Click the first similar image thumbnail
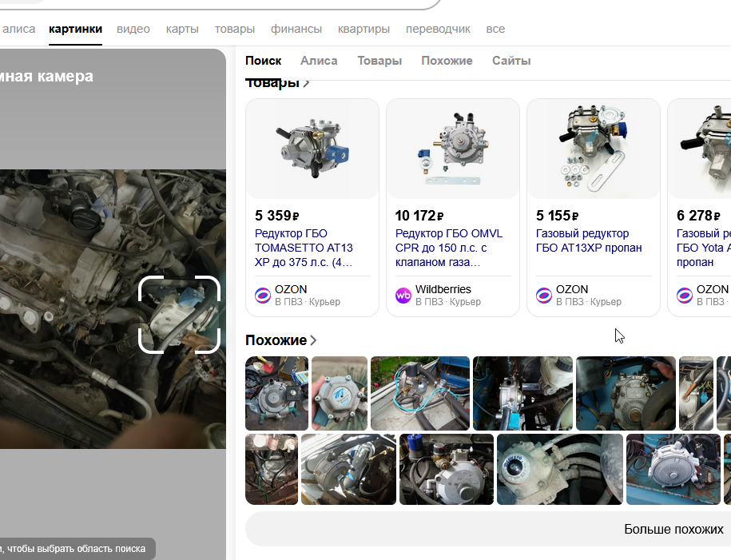The width and height of the screenshot is (731, 560). pos(276,393)
